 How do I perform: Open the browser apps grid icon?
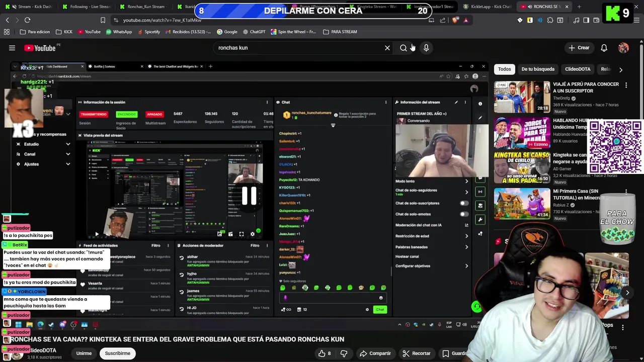coord(7,32)
